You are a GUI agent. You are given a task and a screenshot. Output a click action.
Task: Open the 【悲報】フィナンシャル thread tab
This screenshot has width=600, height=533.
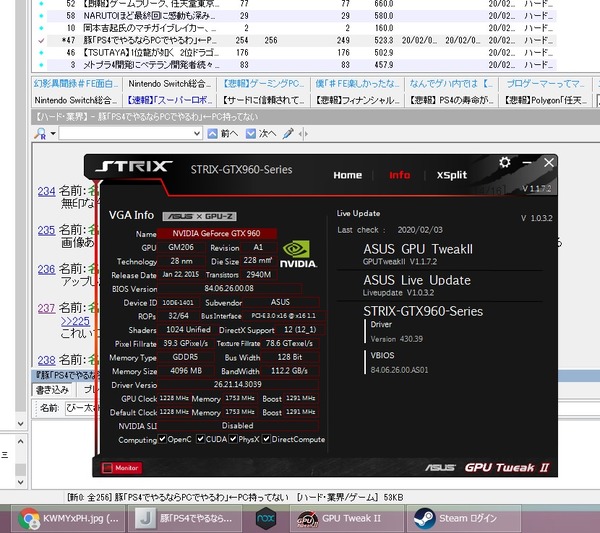tap(357, 100)
